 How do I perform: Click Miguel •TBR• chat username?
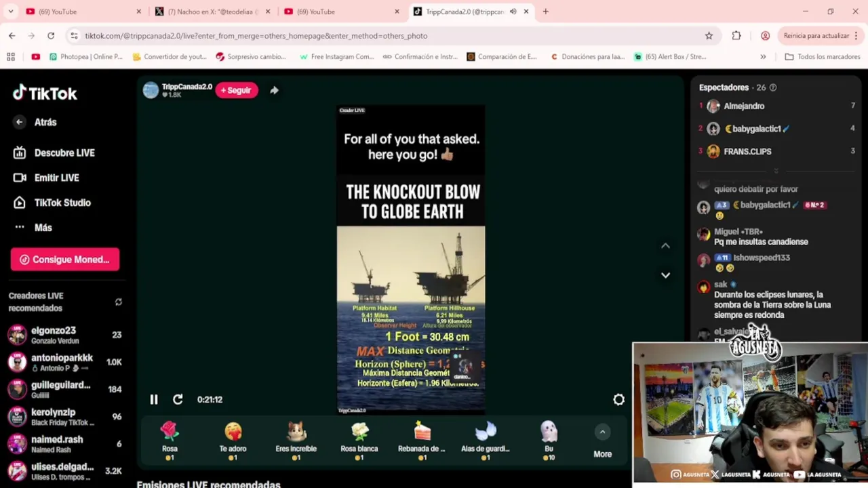(x=738, y=232)
